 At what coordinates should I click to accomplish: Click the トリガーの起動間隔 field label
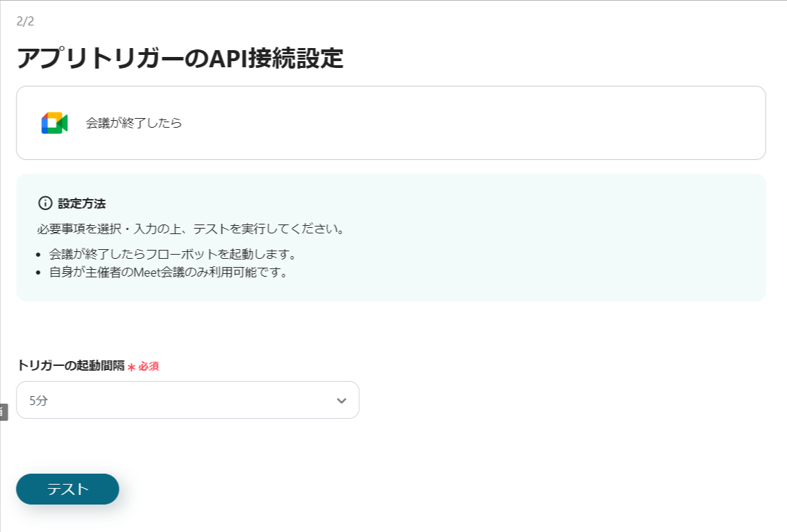(71, 366)
